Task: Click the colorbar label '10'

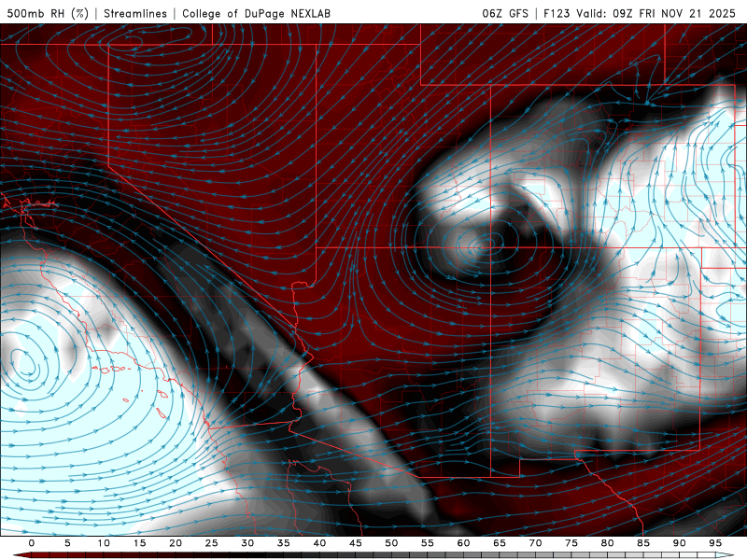Action: pos(104,543)
